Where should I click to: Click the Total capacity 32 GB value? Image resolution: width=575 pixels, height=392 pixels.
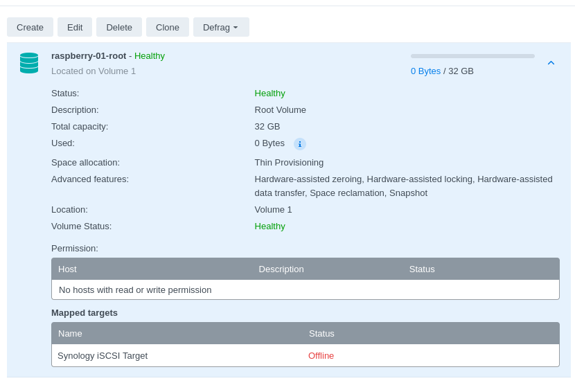267,127
